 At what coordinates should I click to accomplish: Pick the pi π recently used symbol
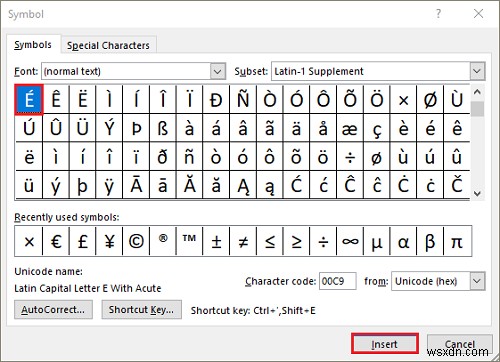point(457,241)
